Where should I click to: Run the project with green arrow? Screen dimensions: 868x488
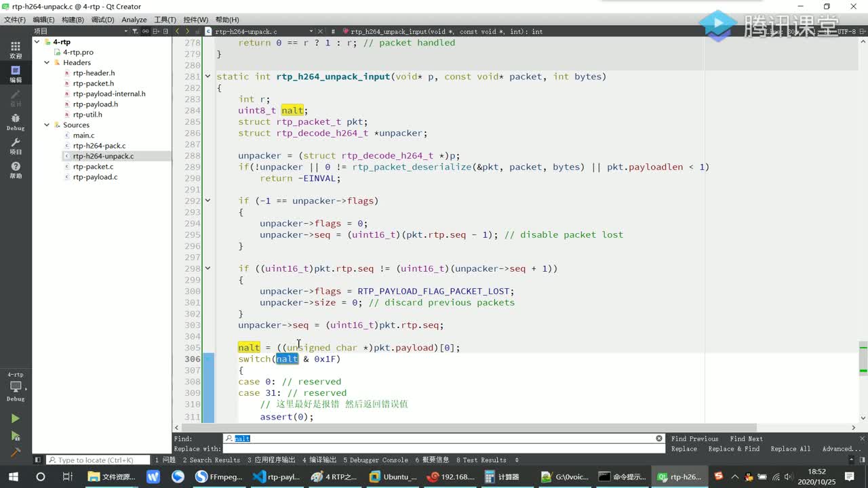pyautogui.click(x=15, y=419)
